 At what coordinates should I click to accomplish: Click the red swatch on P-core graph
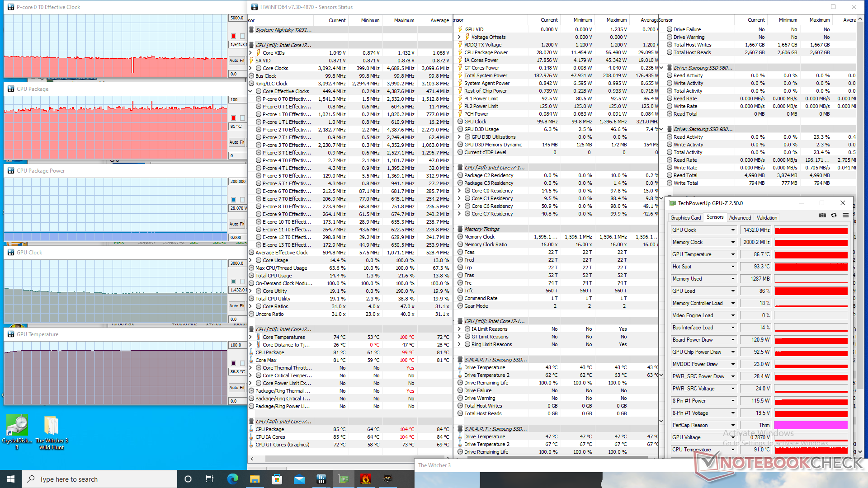click(x=233, y=36)
